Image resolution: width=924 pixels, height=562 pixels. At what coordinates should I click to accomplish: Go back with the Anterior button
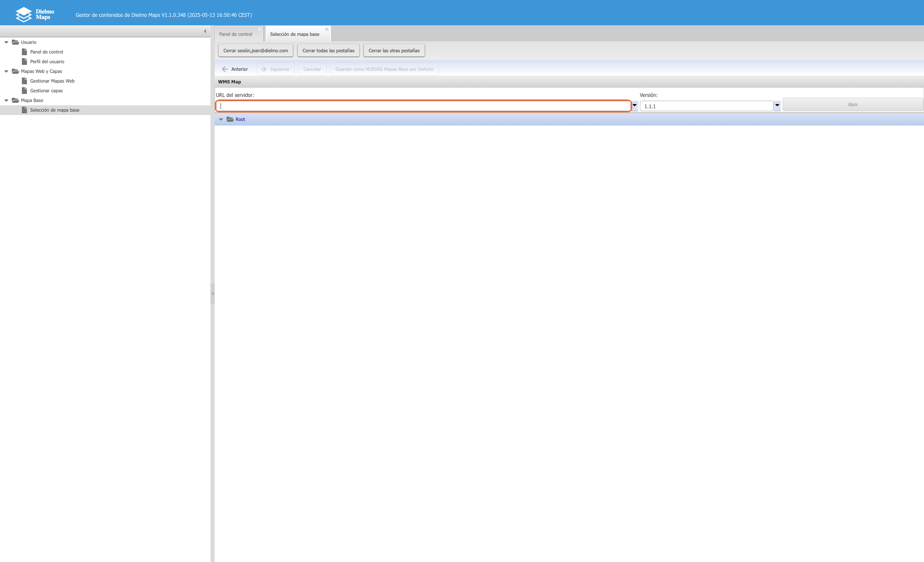coord(235,69)
